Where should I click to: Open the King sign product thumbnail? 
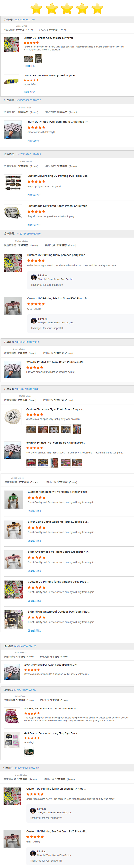tap(13, 499)
